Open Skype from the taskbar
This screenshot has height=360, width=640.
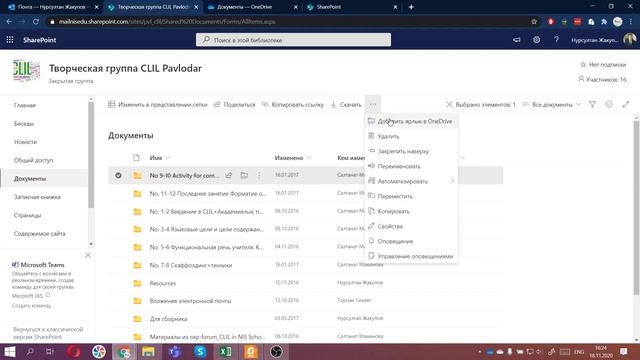(x=200, y=351)
